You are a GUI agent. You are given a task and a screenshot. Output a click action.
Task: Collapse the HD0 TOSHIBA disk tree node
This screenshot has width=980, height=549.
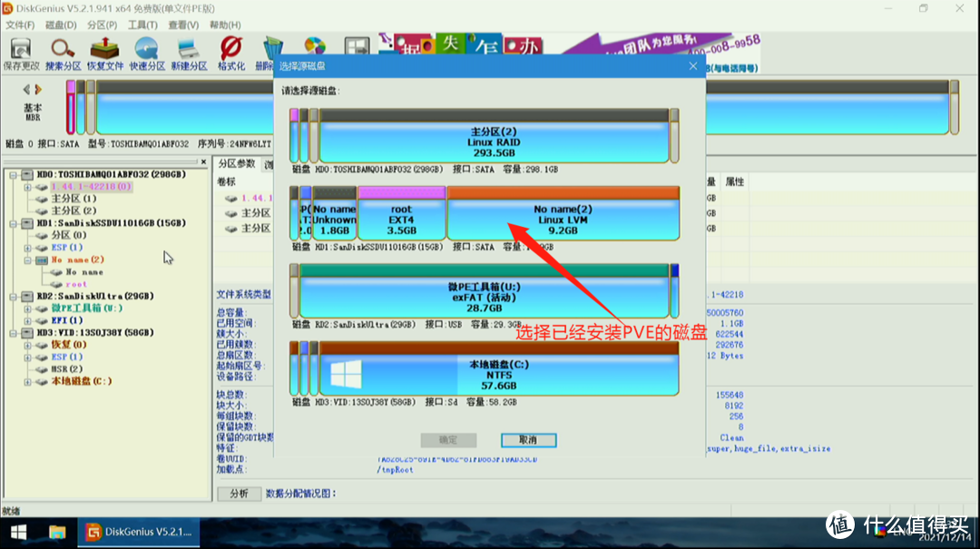pos(13,175)
